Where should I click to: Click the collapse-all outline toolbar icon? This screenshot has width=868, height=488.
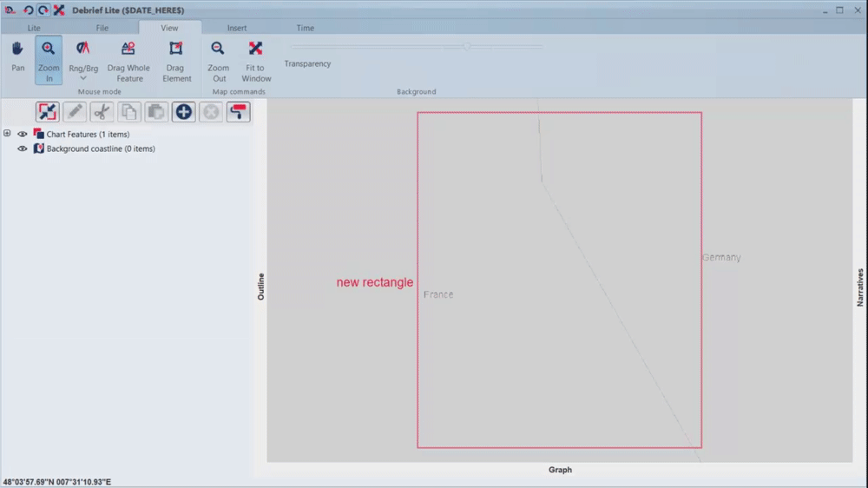point(48,112)
